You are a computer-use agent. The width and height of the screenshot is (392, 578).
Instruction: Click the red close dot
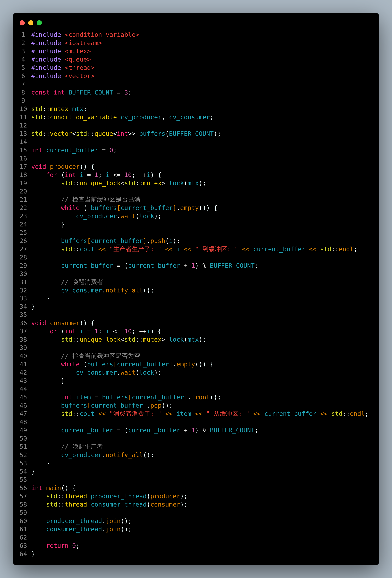(22, 23)
